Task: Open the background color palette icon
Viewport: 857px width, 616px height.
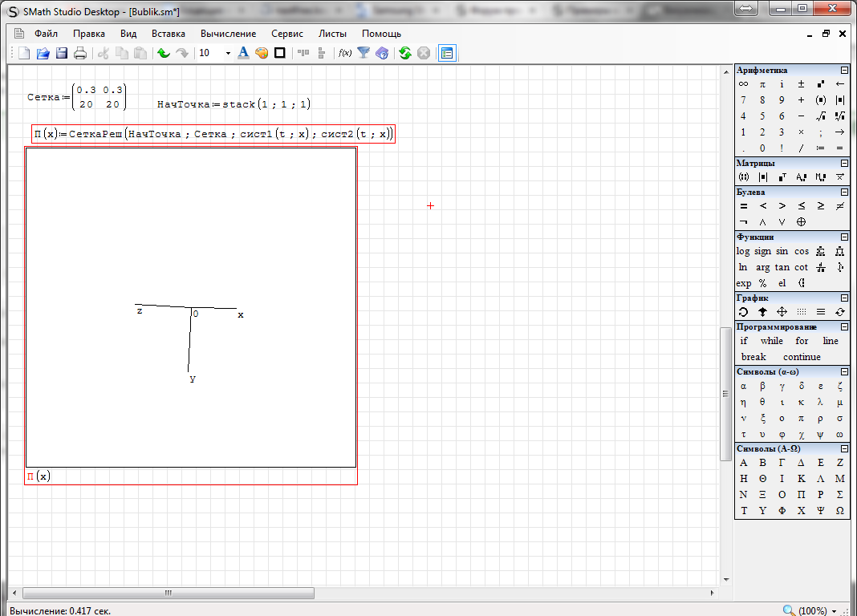Action: pos(262,53)
